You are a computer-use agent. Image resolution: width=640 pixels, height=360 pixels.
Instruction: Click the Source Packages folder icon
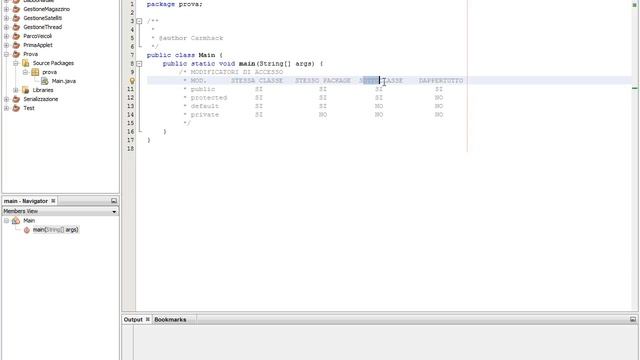[x=26, y=63]
